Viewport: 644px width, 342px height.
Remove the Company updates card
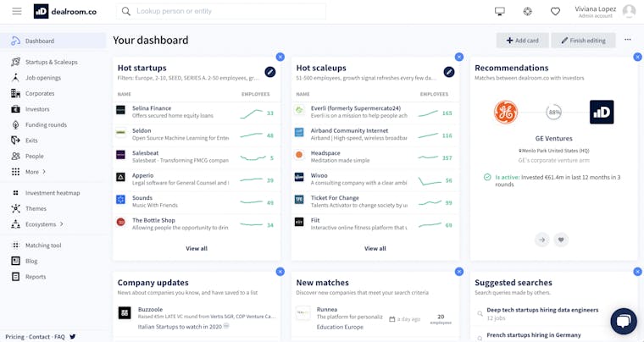tap(280, 272)
